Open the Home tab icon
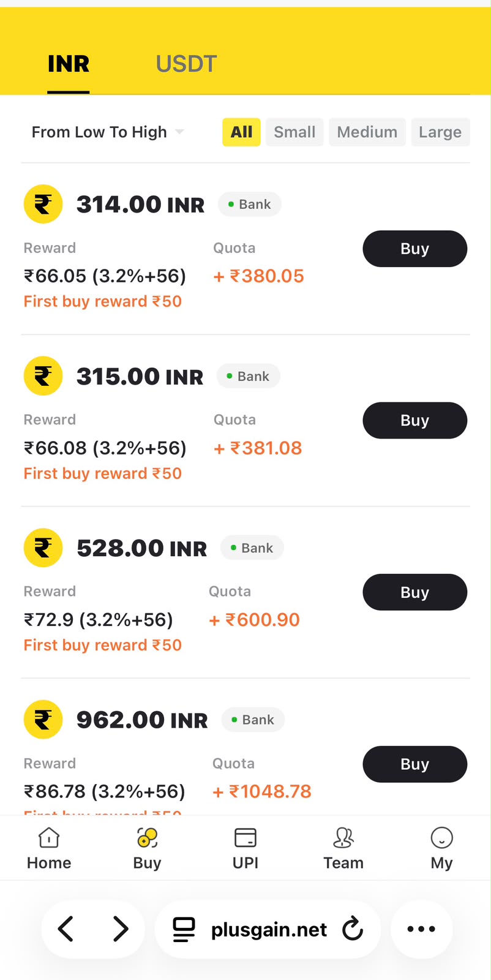 pos(49,837)
